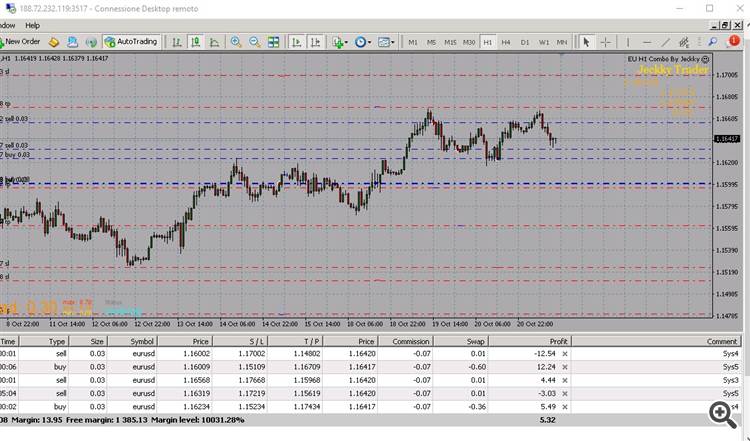Image resolution: width=750 pixels, height=441 pixels.
Task: Toggle the AutoTrading button
Action: point(131,42)
